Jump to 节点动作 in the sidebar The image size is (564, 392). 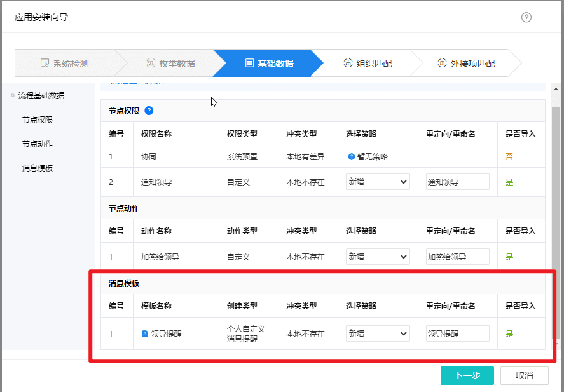38,144
